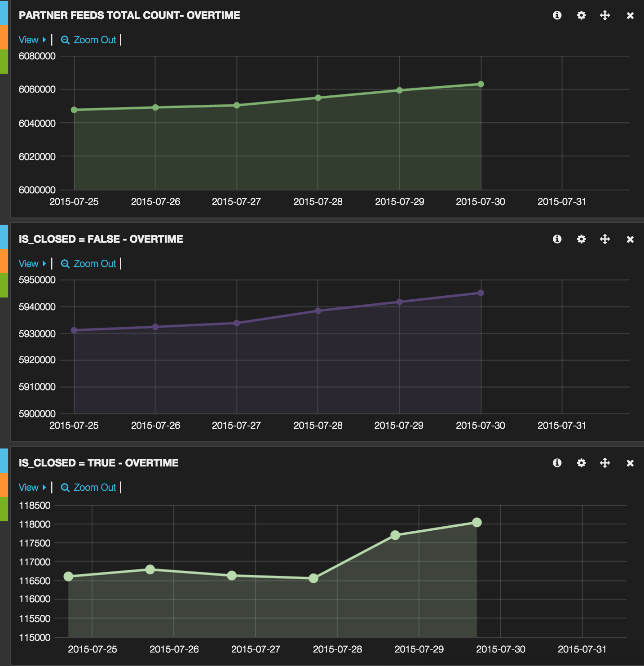Click move icon of IS_CLOSED = TRUE panel
Viewport: 644px width, 666px height.
605,463
